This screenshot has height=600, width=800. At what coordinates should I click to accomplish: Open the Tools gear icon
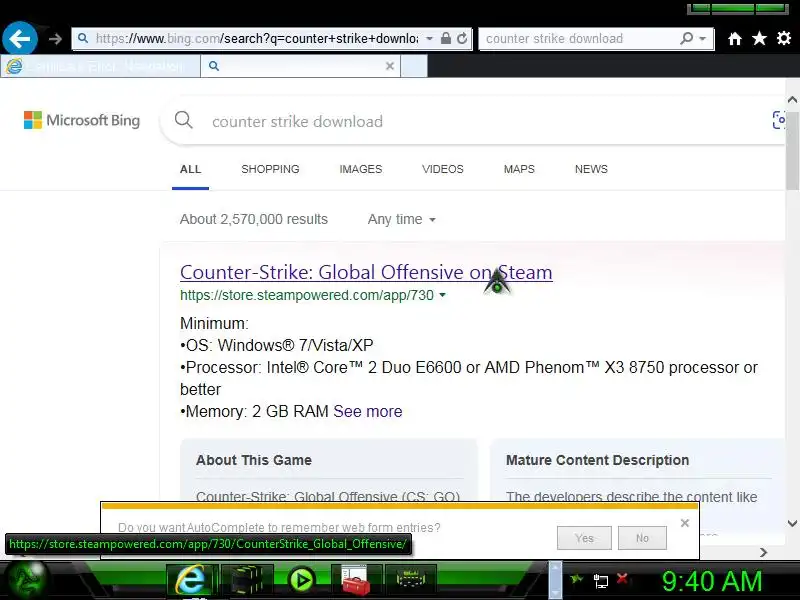pyautogui.click(x=784, y=38)
